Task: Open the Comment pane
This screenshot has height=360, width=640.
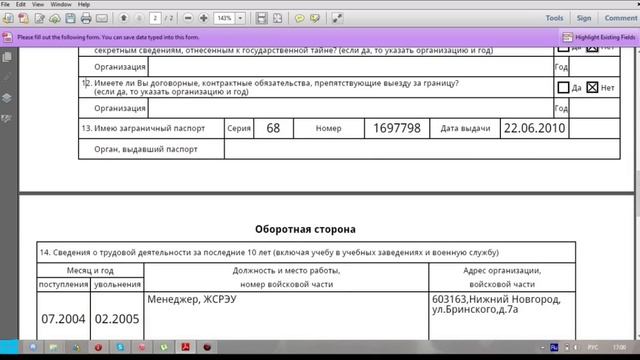Action: pyautogui.click(x=620, y=18)
